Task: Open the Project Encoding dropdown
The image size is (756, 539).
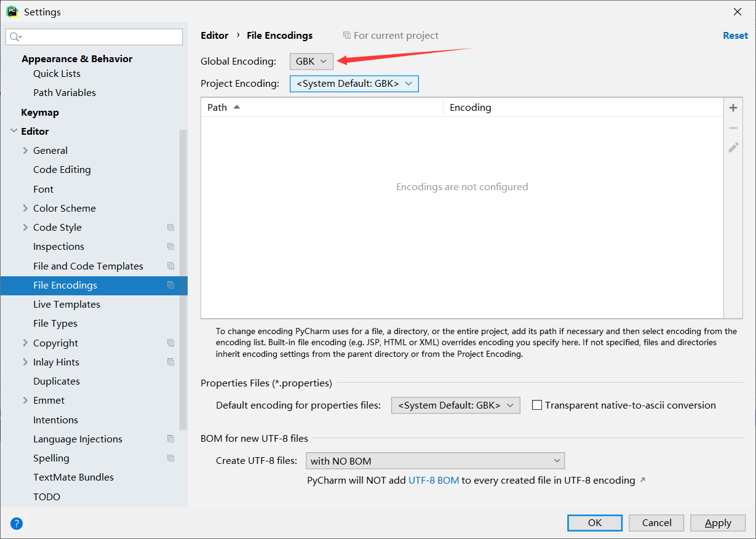Action: tap(354, 84)
